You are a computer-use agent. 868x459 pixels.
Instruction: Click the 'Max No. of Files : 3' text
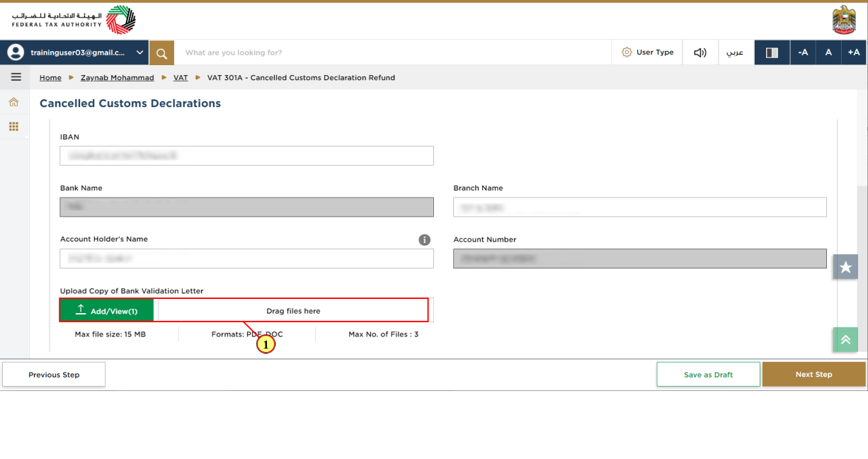[x=383, y=334]
